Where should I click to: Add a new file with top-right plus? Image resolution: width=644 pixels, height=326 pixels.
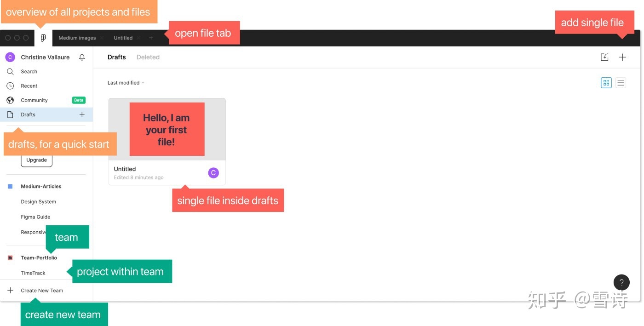622,57
